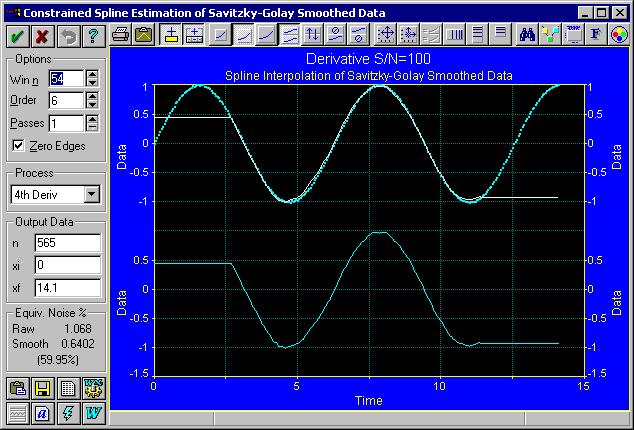This screenshot has height=430, width=634.
Task: Copy output data using clipboard-printer icon
Action: pyautogui.click(x=18, y=389)
